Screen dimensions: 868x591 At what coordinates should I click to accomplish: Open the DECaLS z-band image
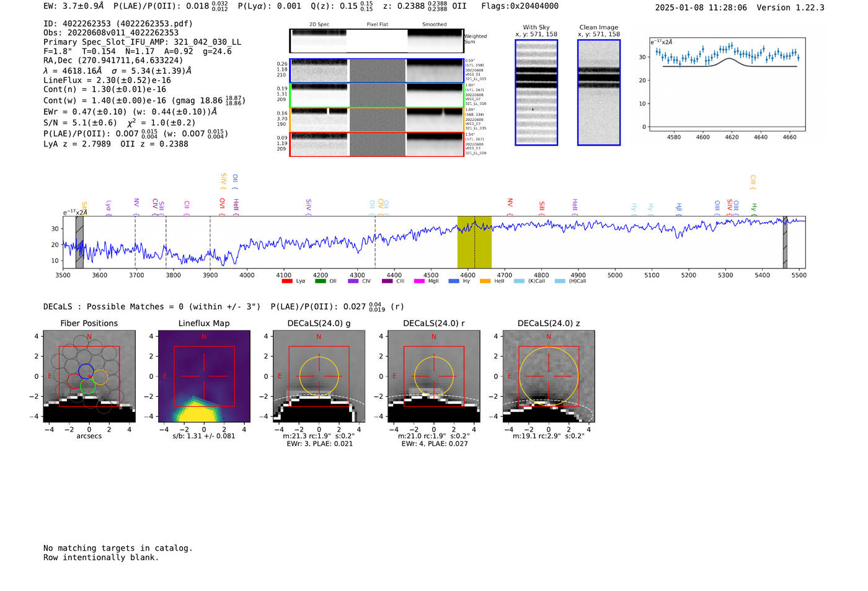(x=548, y=376)
